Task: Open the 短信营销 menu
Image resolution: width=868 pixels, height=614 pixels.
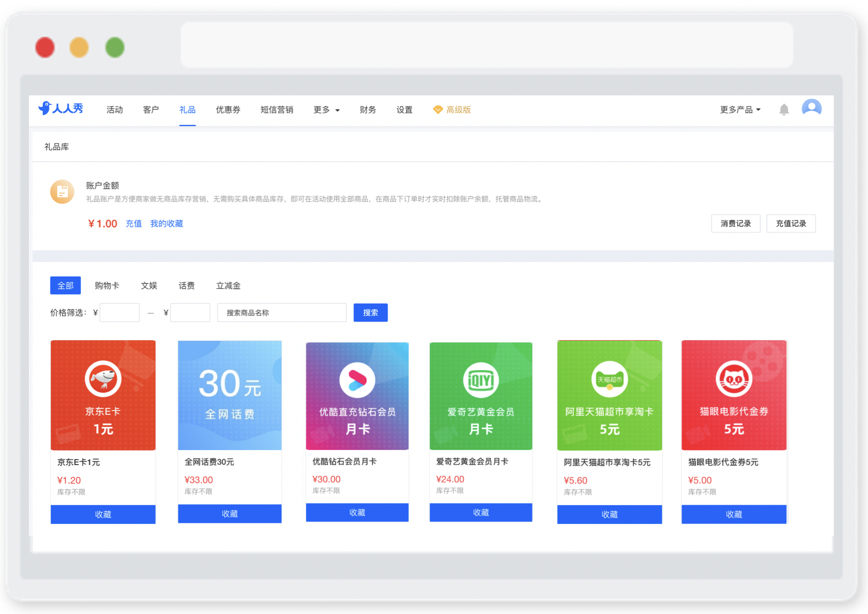Action: pos(277,110)
